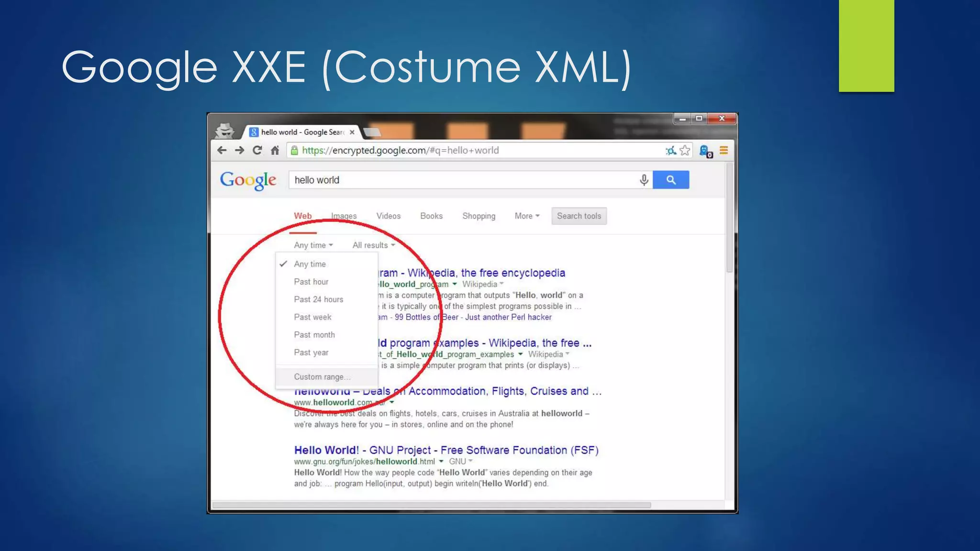Open helloworld Deals on Accommodation result
This screenshot has height=551, width=980.
(x=448, y=391)
